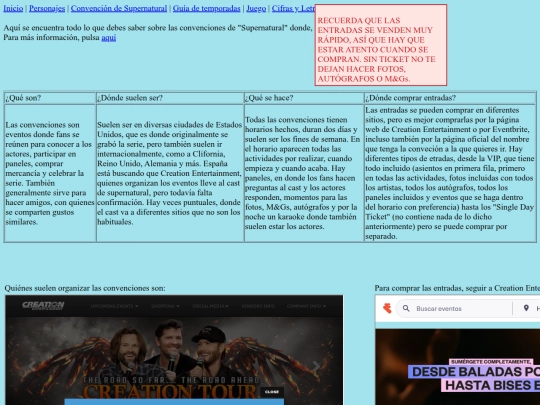This screenshot has height=405, width=540.
Task: Select the '¿Dónde comprar entradas?' table header
Action: click(x=450, y=98)
